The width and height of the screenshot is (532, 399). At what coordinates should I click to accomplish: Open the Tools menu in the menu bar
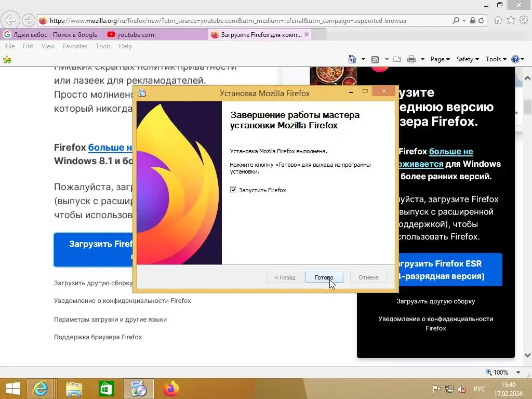pos(103,46)
